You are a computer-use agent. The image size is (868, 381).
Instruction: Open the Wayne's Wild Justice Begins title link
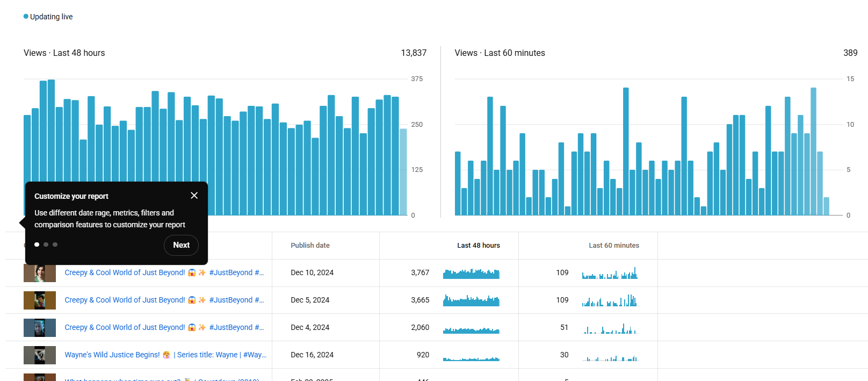pyautogui.click(x=165, y=355)
